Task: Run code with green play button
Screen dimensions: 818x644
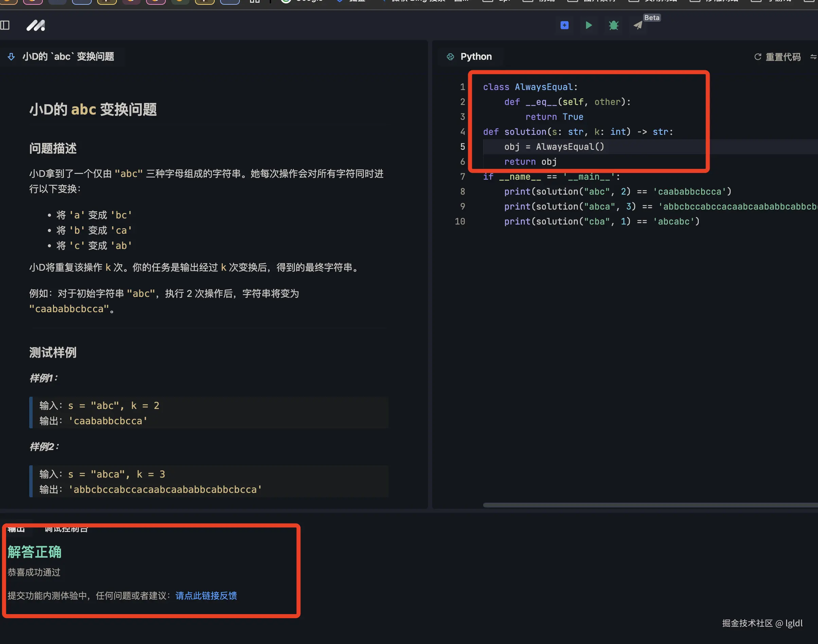Action: point(589,25)
